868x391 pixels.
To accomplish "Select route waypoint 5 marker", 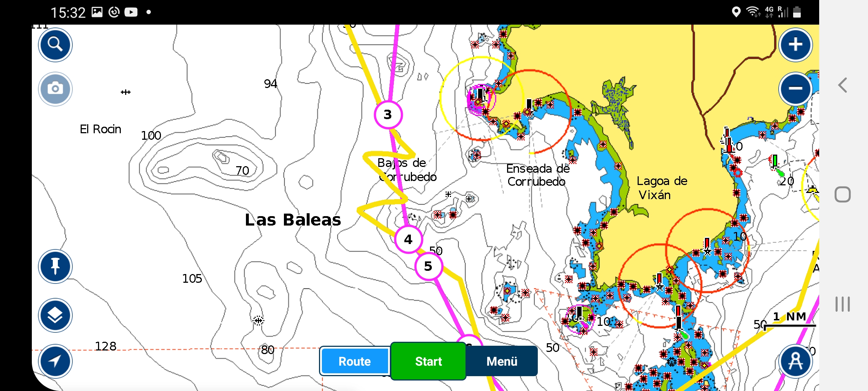I will tap(428, 266).
